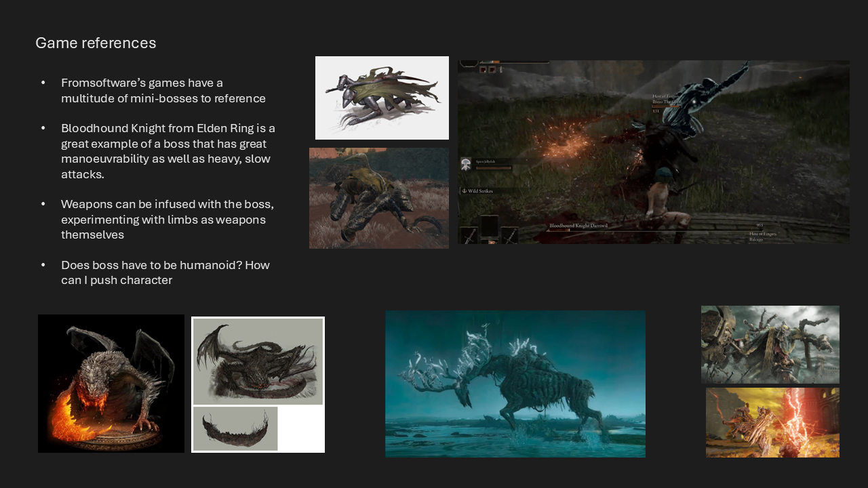Select the lava dragon on pedestal image
Image resolution: width=868 pixels, height=488 pixels.
111,384
